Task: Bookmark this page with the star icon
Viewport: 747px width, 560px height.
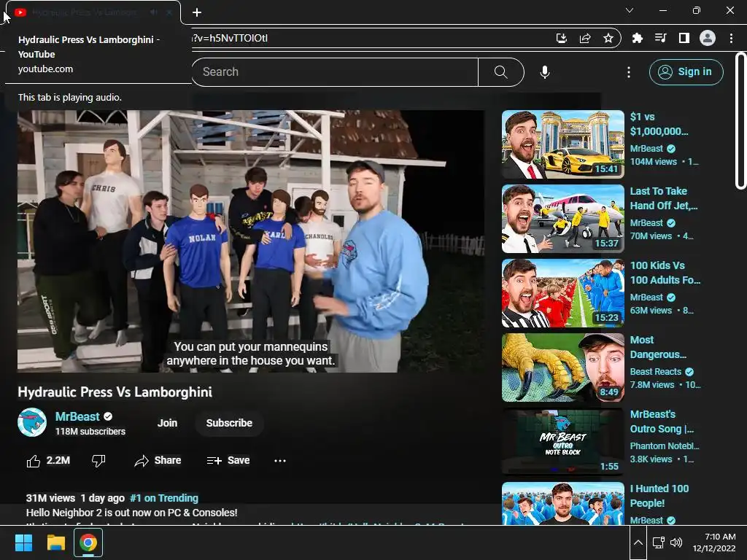Action: pyautogui.click(x=608, y=38)
